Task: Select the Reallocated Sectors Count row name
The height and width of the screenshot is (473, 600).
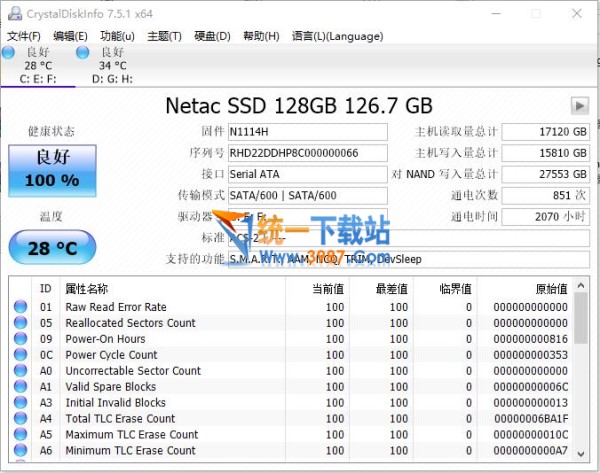Action: pos(130,323)
